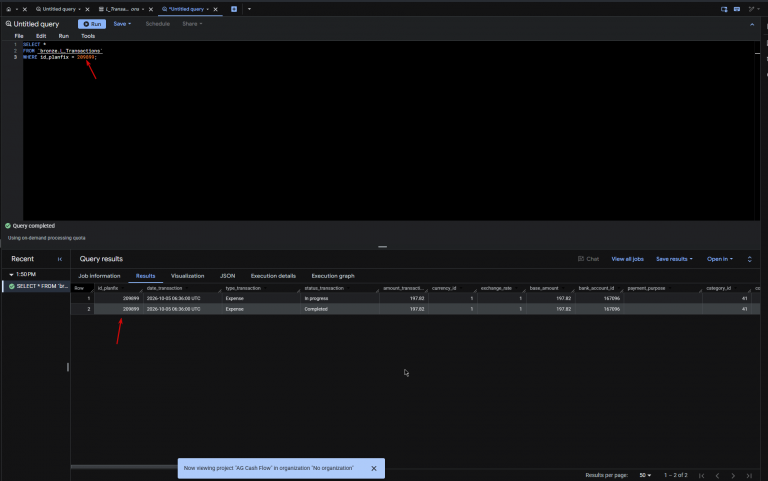This screenshot has width=768, height=481.
Task: Add a new query tab
Action: (234, 9)
